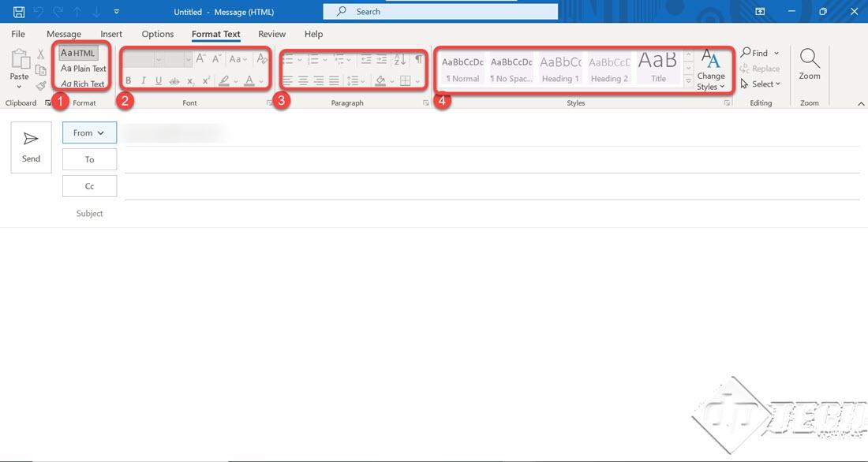The height and width of the screenshot is (462, 868).
Task: Open the Select dropdown in Editing
Action: (761, 84)
